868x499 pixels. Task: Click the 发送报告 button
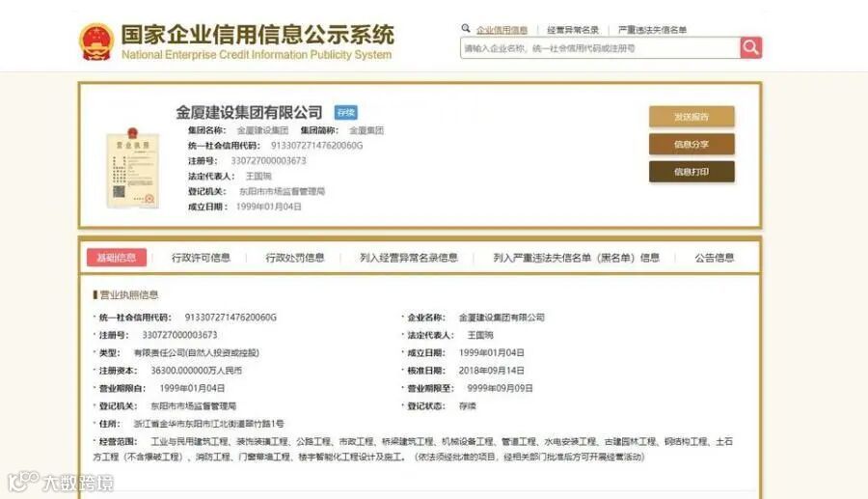692,117
